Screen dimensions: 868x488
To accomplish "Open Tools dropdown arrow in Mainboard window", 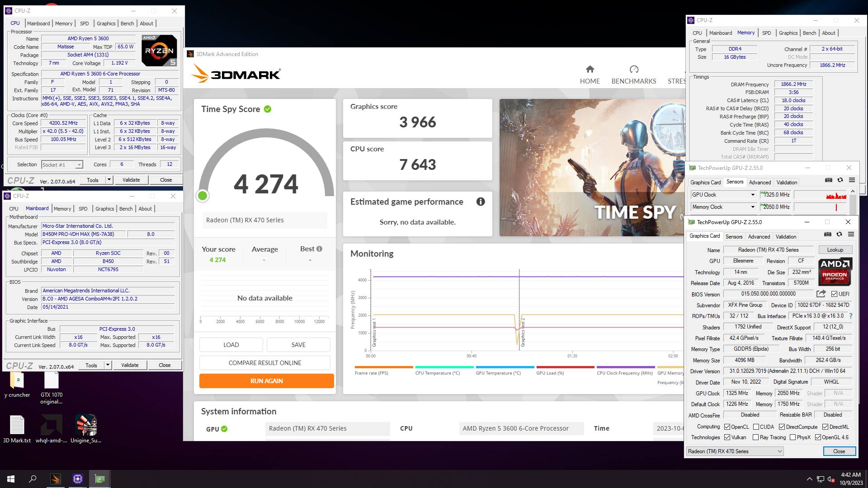I will click(x=108, y=365).
